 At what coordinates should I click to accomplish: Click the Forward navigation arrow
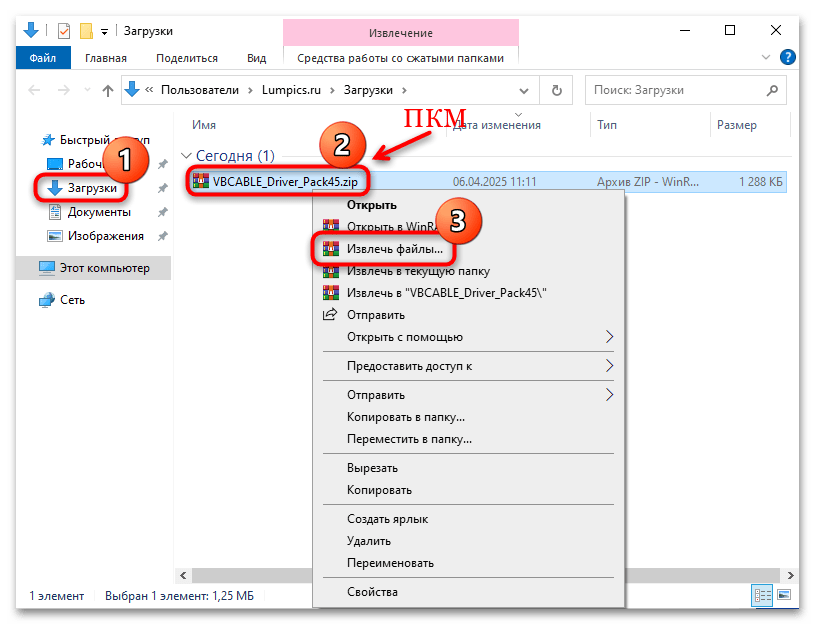coord(63,90)
